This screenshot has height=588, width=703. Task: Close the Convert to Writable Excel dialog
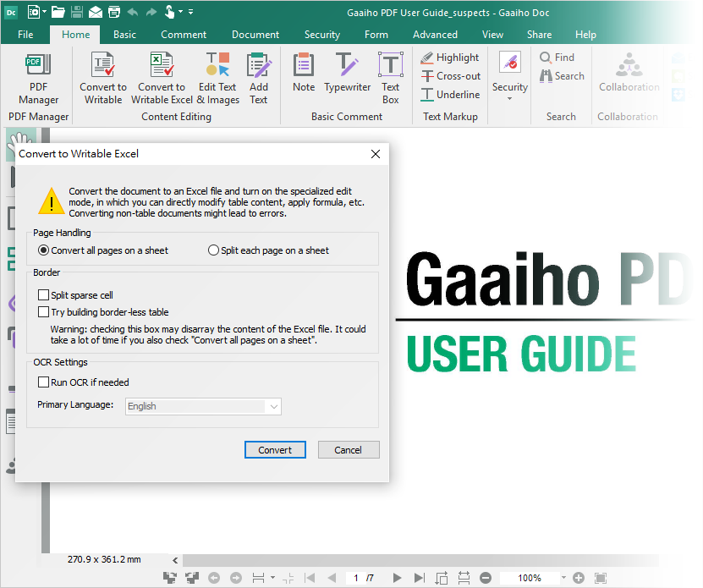[376, 154]
